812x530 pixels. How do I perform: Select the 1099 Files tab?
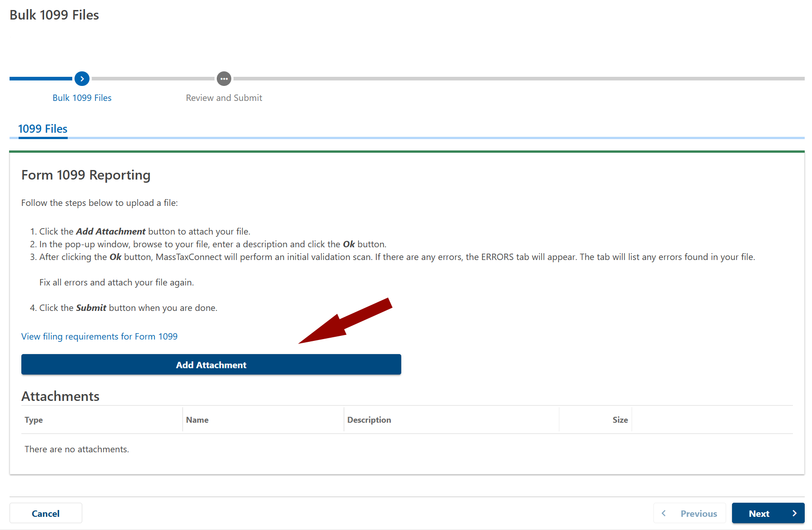pyautogui.click(x=43, y=129)
